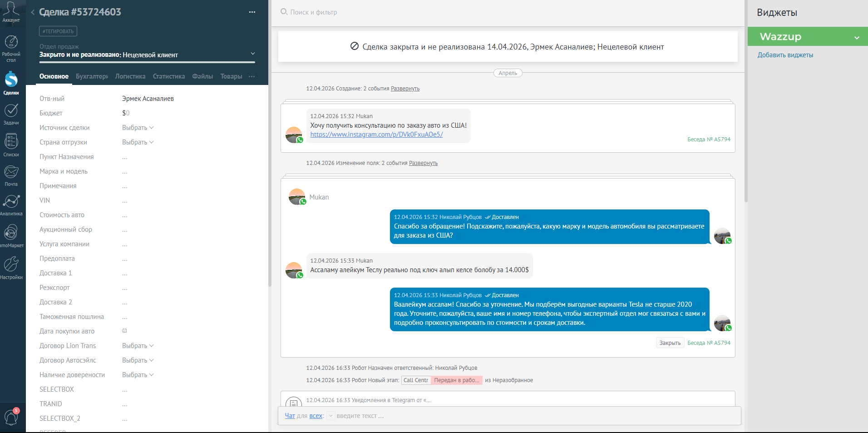Open the amoМаркет section

click(11, 236)
